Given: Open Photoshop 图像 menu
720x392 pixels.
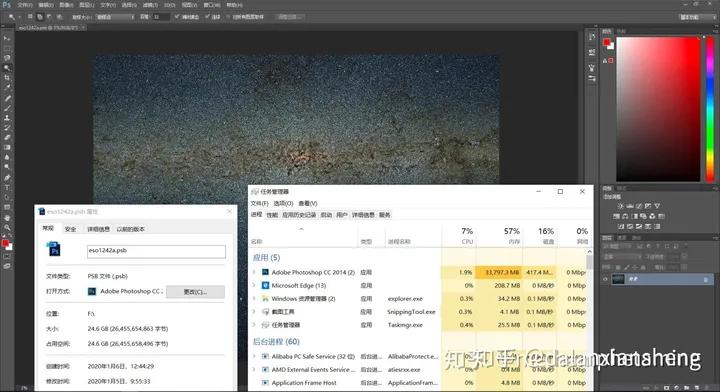Looking at the screenshot, I should [67, 5].
